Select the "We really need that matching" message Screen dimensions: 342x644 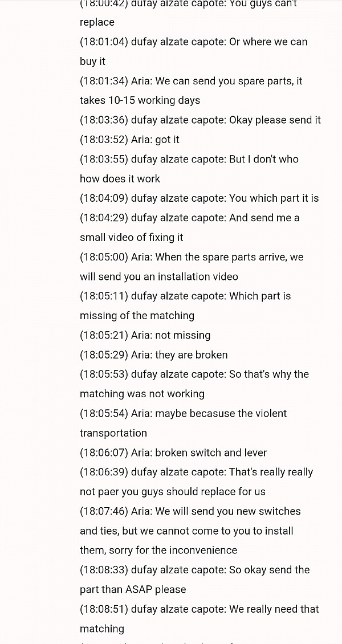click(199, 618)
